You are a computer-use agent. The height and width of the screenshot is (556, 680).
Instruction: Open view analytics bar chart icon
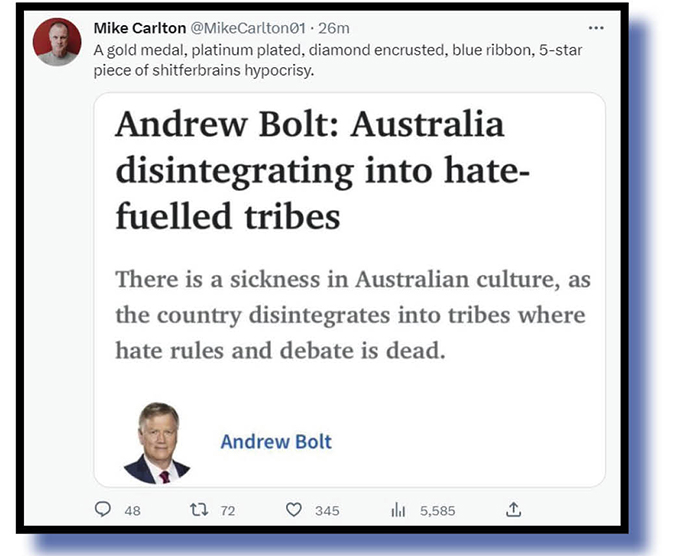coord(398,510)
